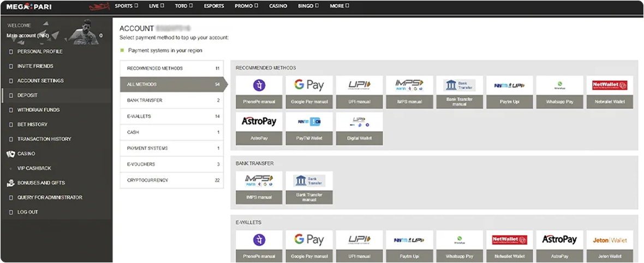Click the Payment systems in your region label
644x263 pixels.
coord(165,51)
